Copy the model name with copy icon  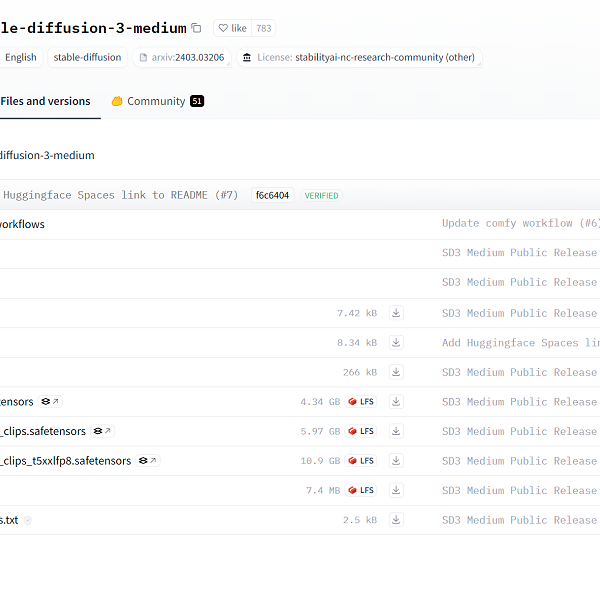point(196,28)
